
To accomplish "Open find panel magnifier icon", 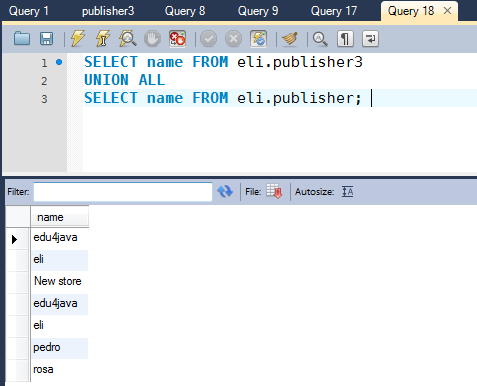I will pos(320,39).
